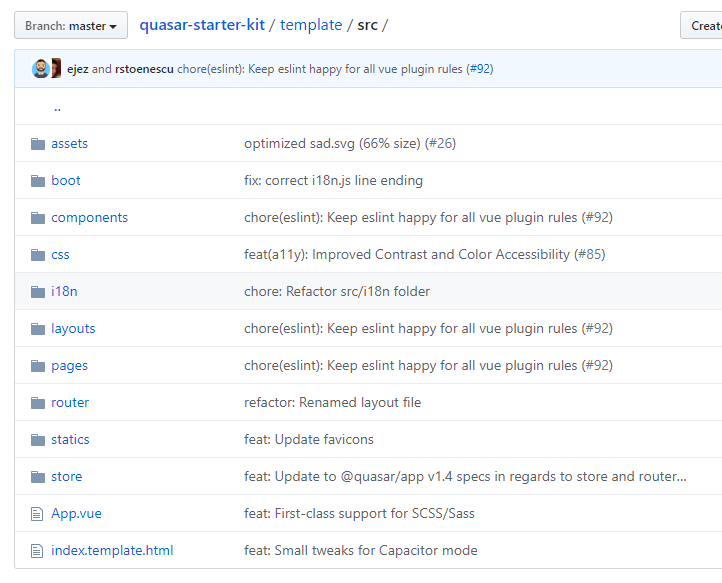Open components row eslint commit message

point(428,217)
